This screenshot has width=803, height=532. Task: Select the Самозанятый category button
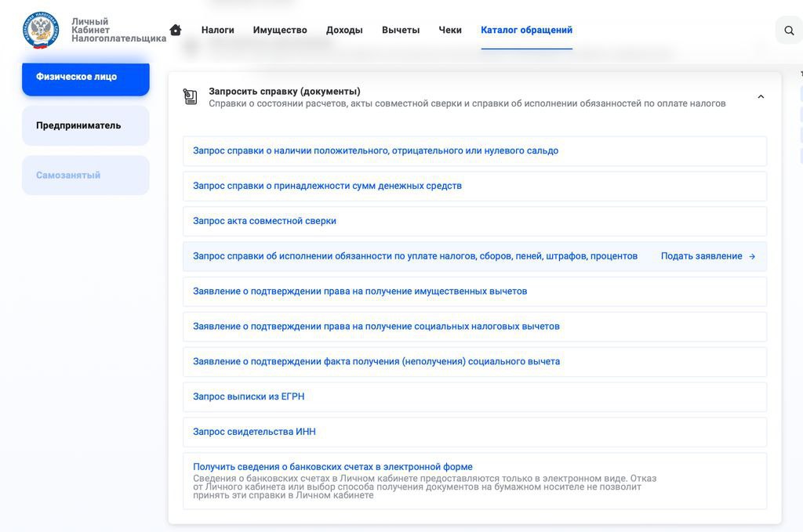(x=85, y=175)
